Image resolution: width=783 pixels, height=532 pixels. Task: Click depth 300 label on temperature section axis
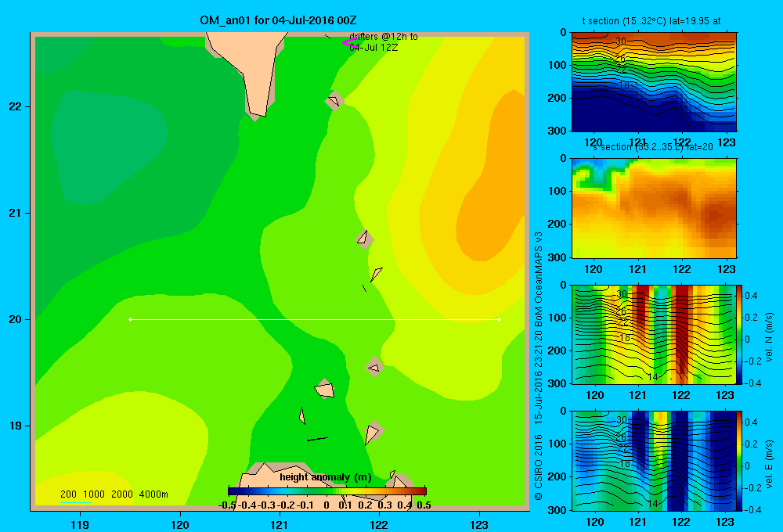pos(557,131)
